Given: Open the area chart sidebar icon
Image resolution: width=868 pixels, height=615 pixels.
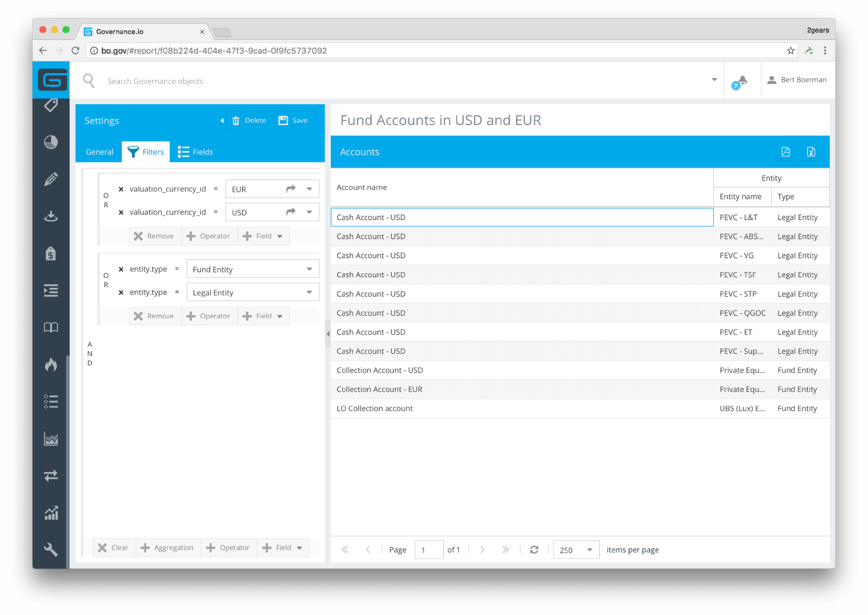Looking at the screenshot, I should (x=51, y=439).
